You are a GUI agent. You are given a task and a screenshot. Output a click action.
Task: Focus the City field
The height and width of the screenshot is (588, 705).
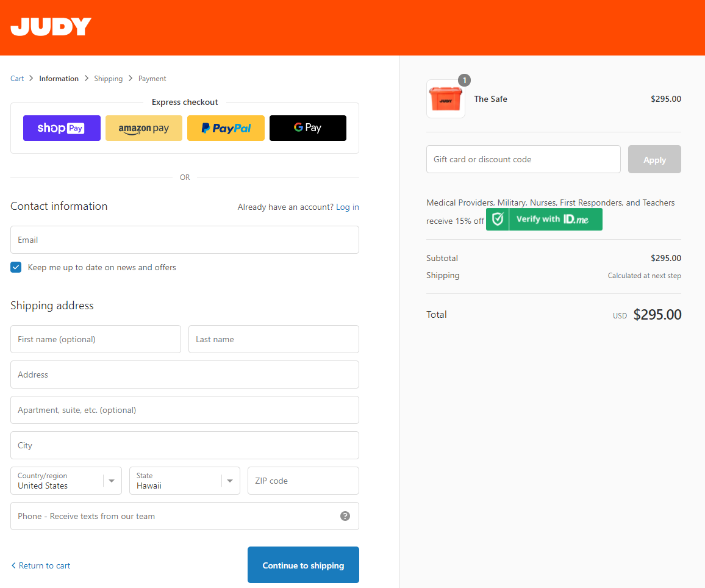(x=185, y=445)
